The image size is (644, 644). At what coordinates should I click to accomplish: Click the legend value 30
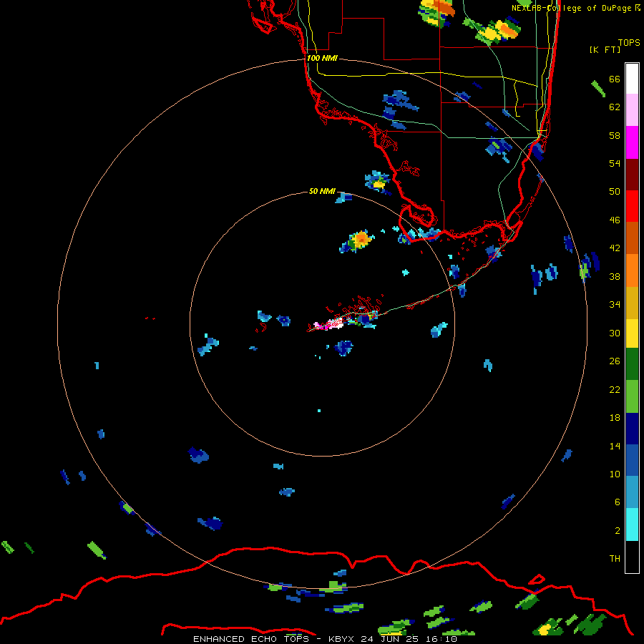tap(615, 333)
